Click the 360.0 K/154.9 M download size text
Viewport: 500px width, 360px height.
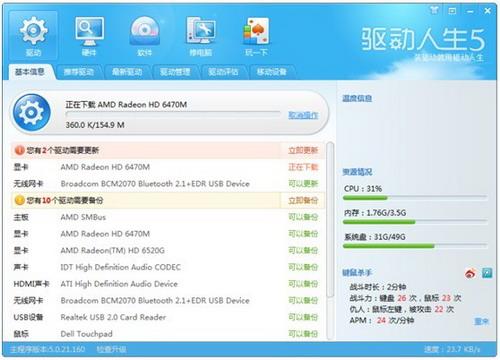(95, 125)
